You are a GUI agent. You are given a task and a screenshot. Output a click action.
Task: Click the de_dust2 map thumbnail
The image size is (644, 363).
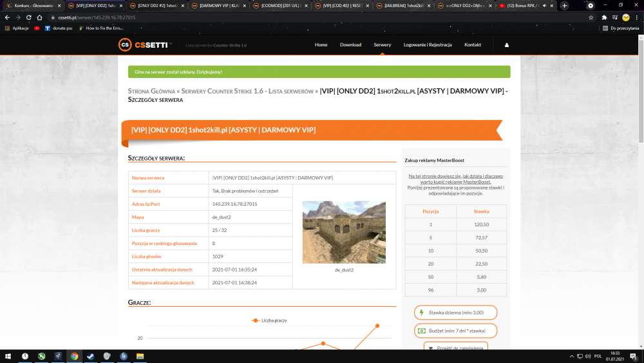point(344,232)
